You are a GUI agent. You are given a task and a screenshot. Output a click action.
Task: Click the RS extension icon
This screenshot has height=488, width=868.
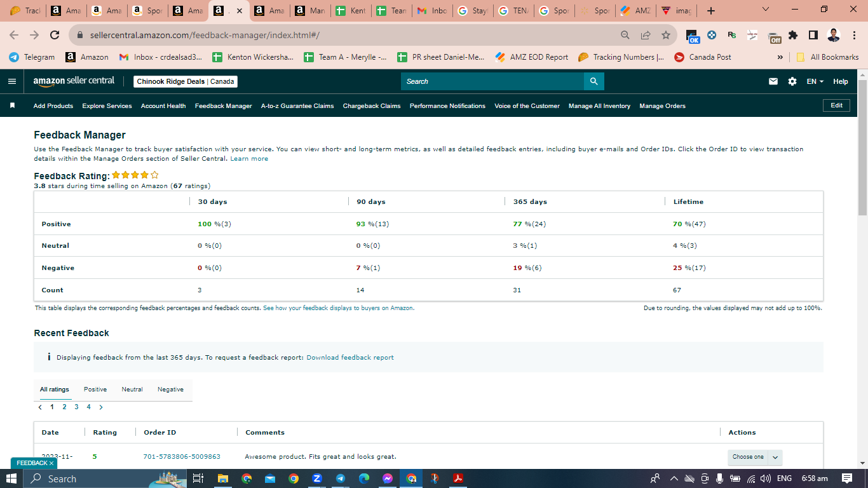[x=732, y=35]
